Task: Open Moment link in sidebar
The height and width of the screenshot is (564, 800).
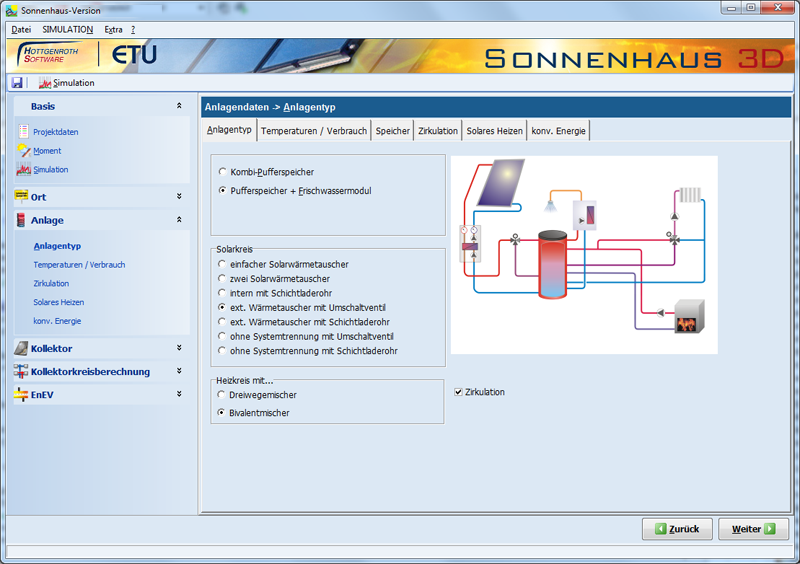Action: (x=47, y=151)
